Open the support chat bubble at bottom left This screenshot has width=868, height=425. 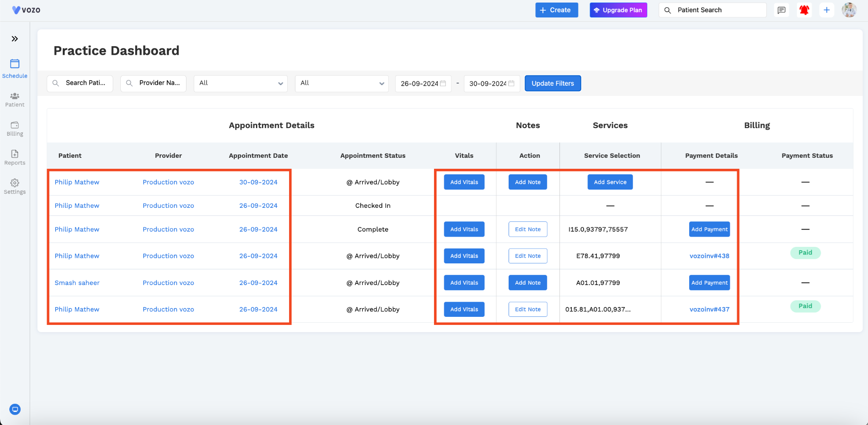point(15,409)
